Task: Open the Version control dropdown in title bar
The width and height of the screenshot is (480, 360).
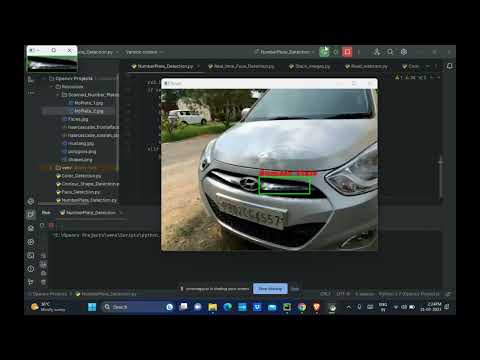Action: 145,52
